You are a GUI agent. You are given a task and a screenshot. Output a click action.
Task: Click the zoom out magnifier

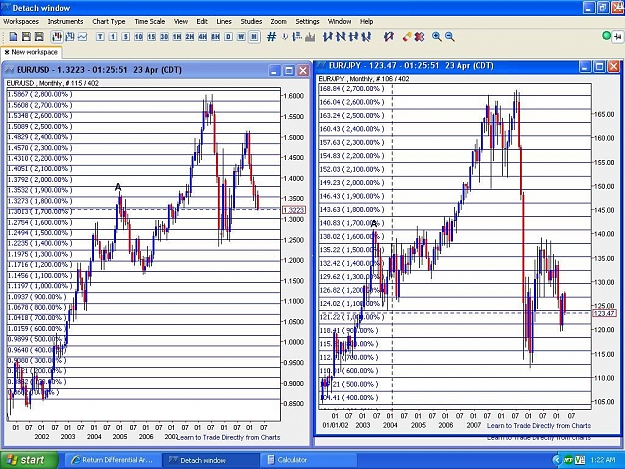450,37
